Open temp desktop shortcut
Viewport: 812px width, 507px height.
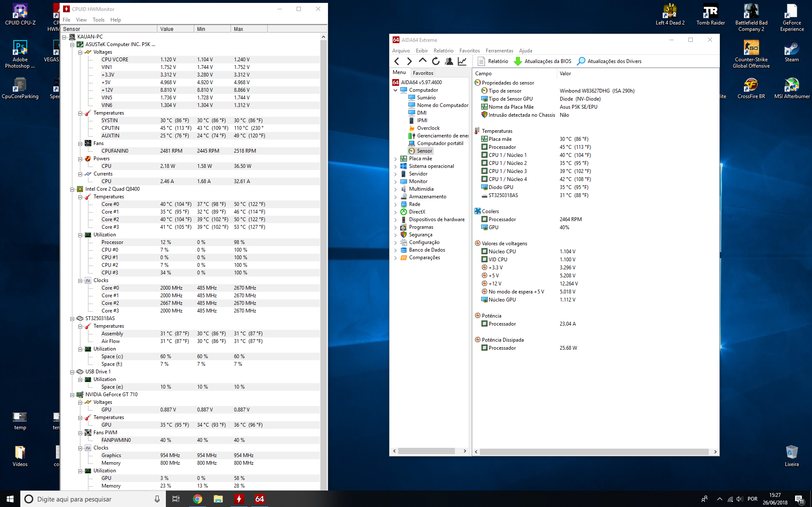(20, 421)
